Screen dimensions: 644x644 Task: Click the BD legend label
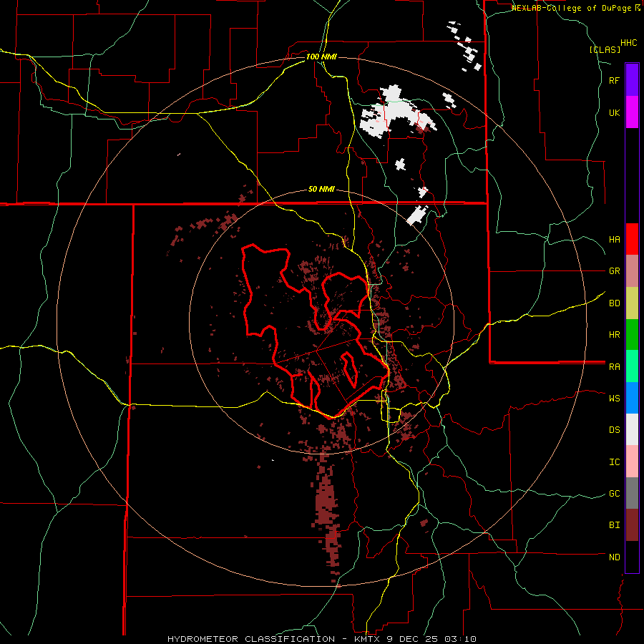point(614,303)
